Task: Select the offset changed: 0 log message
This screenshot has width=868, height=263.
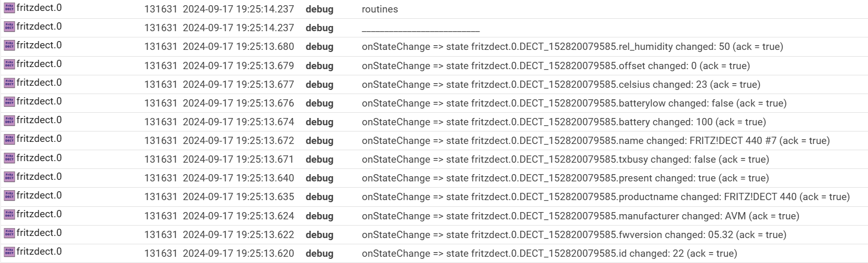Action: point(556,65)
